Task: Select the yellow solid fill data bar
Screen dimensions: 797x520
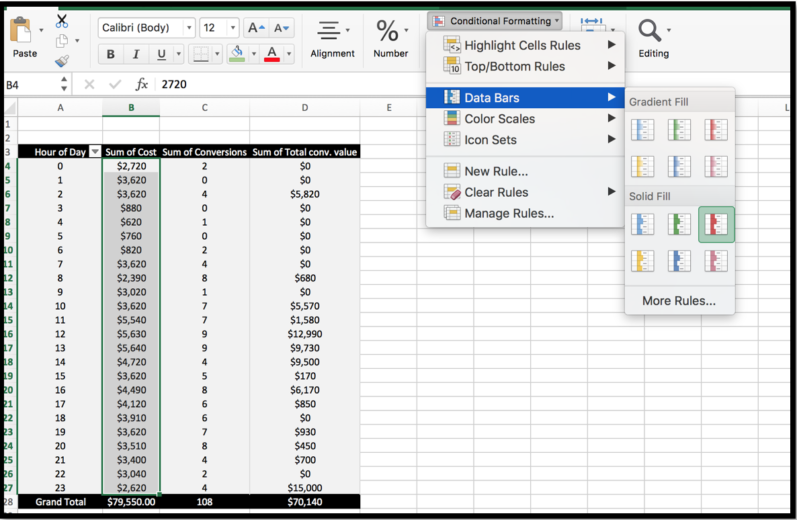Action: click(x=642, y=261)
